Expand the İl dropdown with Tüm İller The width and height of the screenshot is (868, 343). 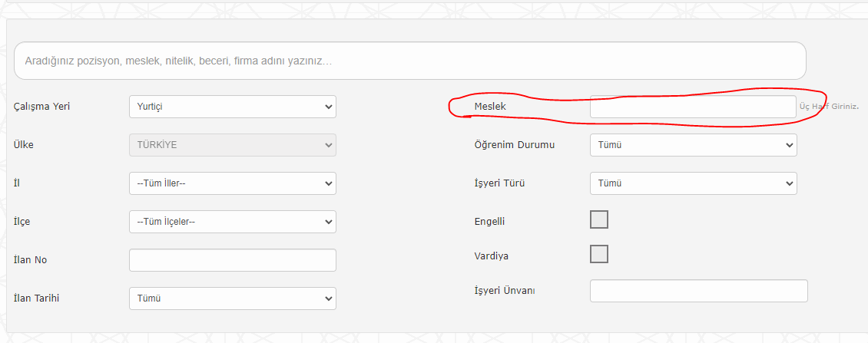point(233,183)
